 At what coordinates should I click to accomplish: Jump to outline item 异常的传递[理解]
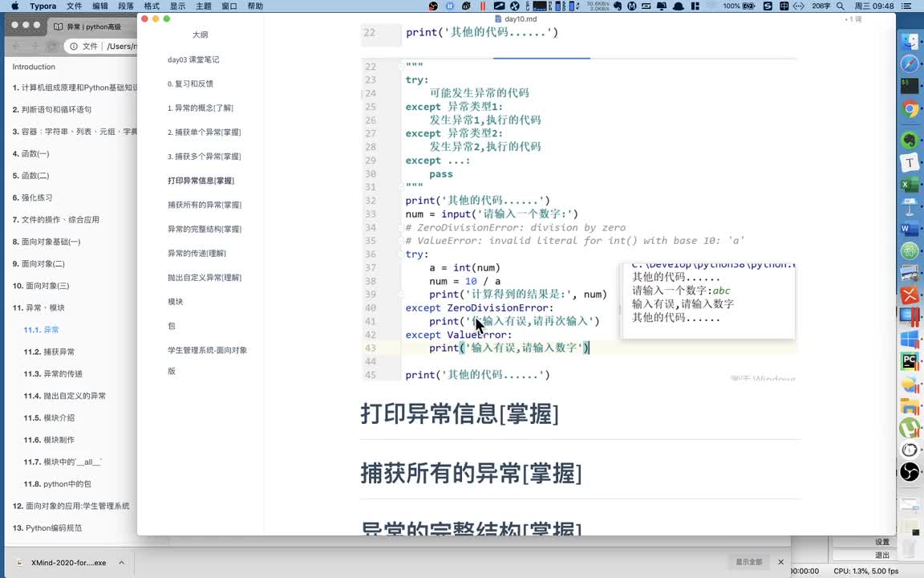pyautogui.click(x=197, y=253)
